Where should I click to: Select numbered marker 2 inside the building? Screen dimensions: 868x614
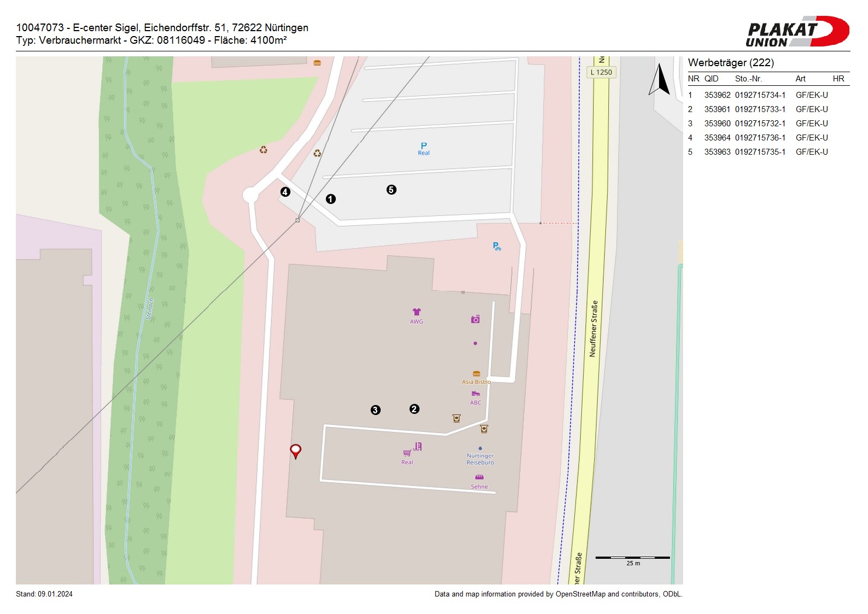click(x=414, y=409)
